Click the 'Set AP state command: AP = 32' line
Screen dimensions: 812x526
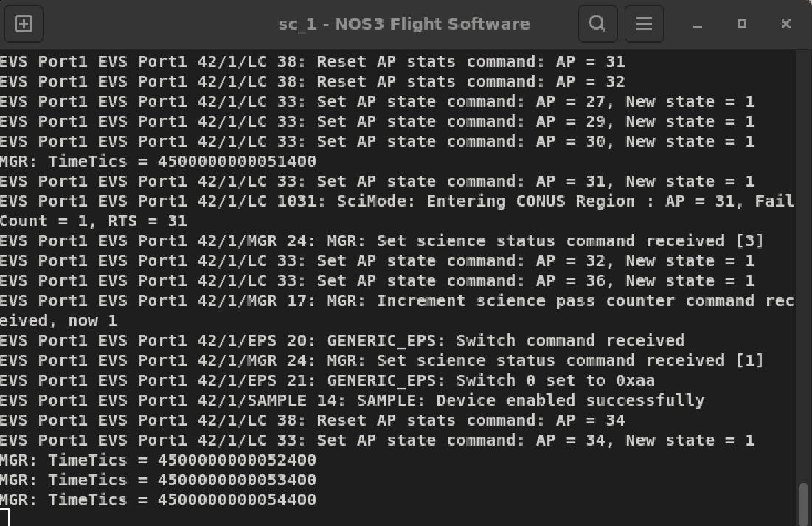pos(377,260)
